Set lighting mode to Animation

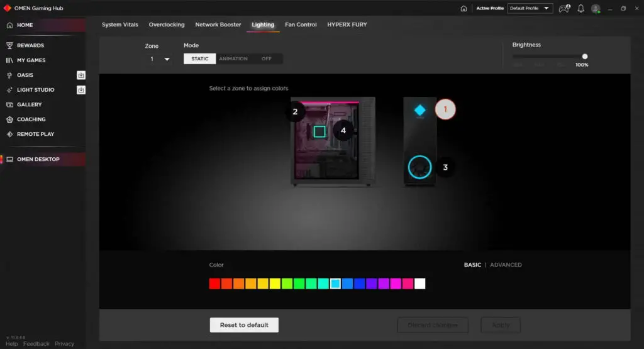pos(233,58)
